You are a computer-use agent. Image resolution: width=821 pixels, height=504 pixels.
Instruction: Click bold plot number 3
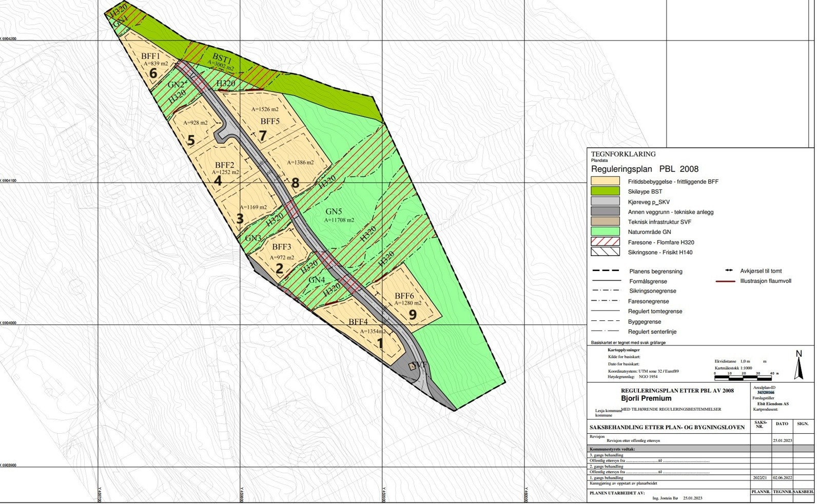[x=240, y=219]
